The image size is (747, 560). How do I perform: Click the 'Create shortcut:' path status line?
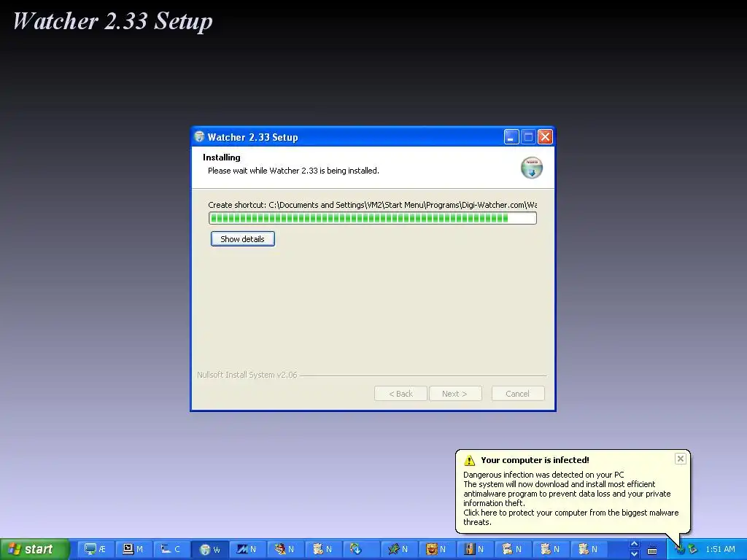(x=373, y=205)
